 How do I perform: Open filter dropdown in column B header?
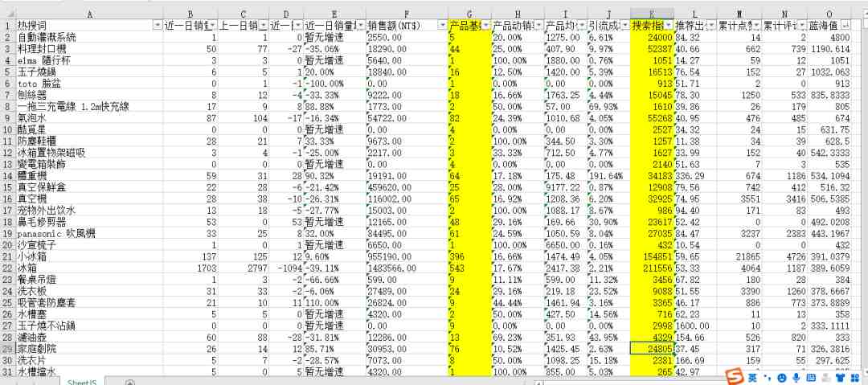coord(212,25)
